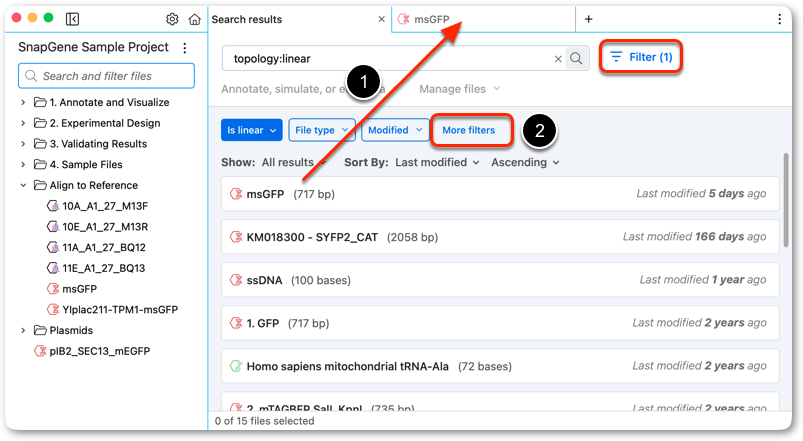Open the Modified filter dropdown

[395, 130]
